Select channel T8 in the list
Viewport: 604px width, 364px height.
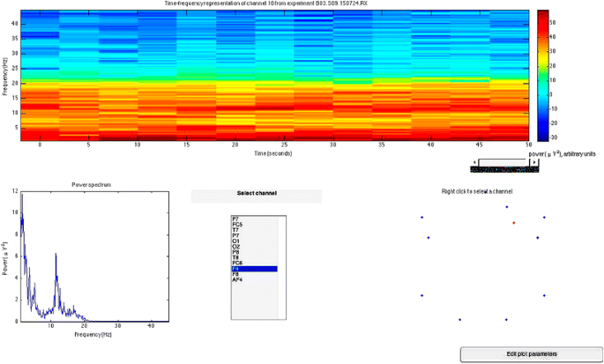coord(254,257)
